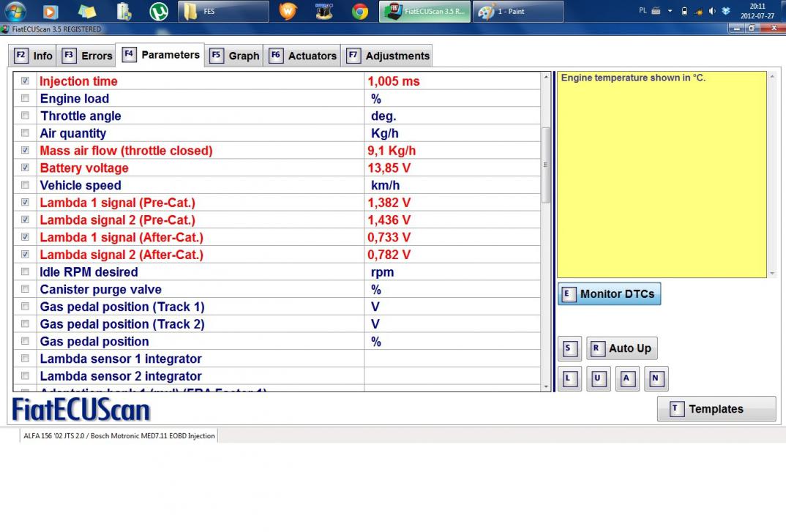Open the Adjustments tab
Viewport: 786px width, 532px height.
click(x=387, y=56)
